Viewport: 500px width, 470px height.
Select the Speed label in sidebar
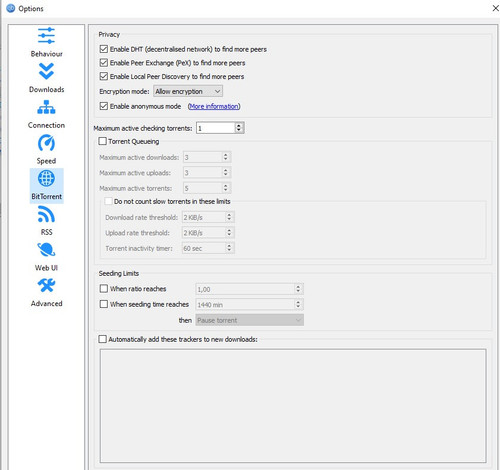(x=46, y=161)
